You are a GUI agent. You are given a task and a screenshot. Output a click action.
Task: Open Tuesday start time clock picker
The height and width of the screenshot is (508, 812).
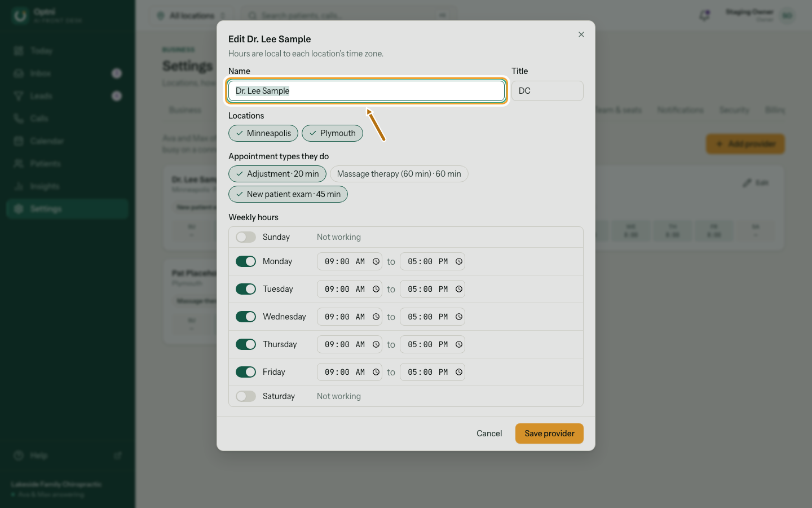click(376, 289)
